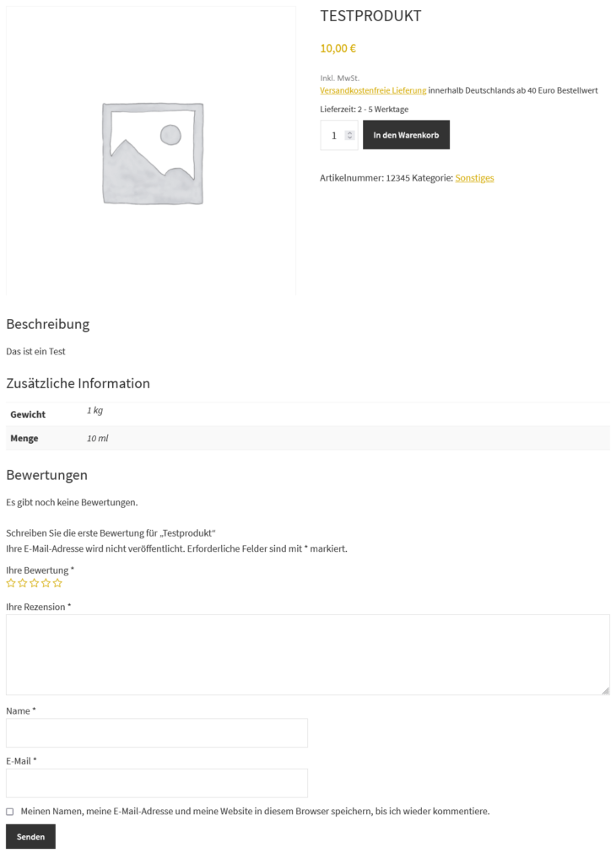Click the In den Warenkorb button
This screenshot has height=864, width=616.
point(406,134)
